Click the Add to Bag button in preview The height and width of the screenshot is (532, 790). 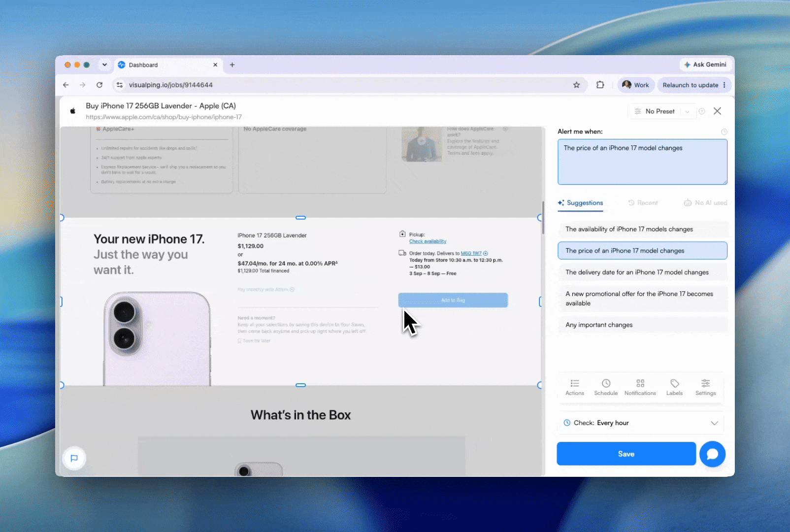coord(453,300)
